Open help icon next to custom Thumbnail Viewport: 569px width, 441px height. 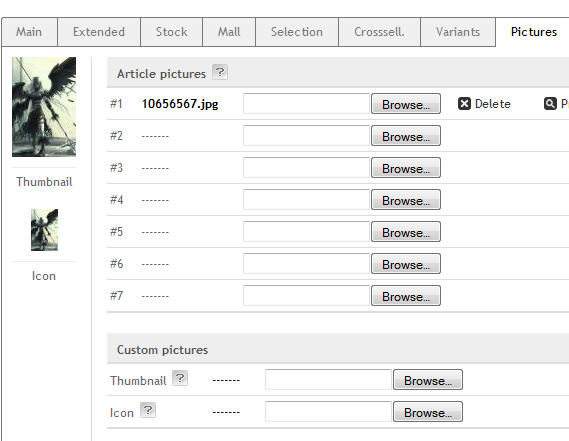(x=180, y=378)
